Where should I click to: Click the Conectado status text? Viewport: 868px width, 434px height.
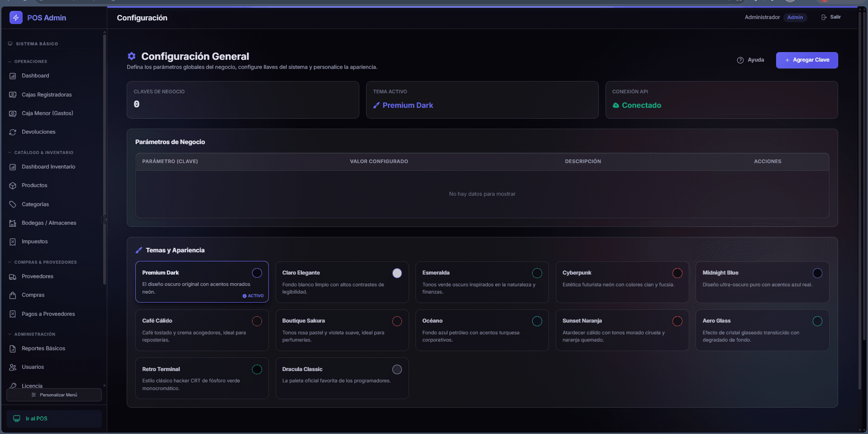pyautogui.click(x=641, y=105)
